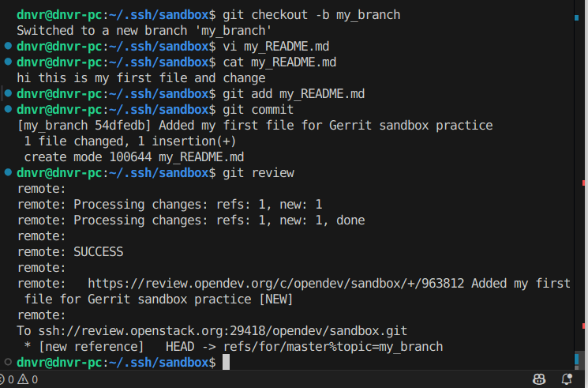The width and height of the screenshot is (588, 388).
Task: Click marker dot beside git review command
Action: [x=8, y=172]
